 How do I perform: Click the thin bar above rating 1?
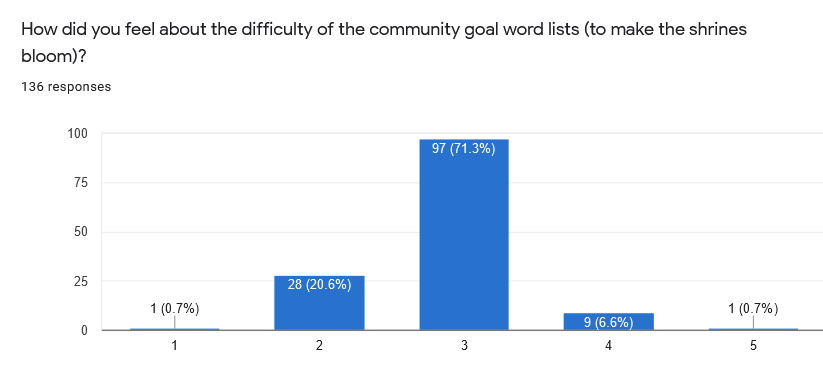(175, 329)
